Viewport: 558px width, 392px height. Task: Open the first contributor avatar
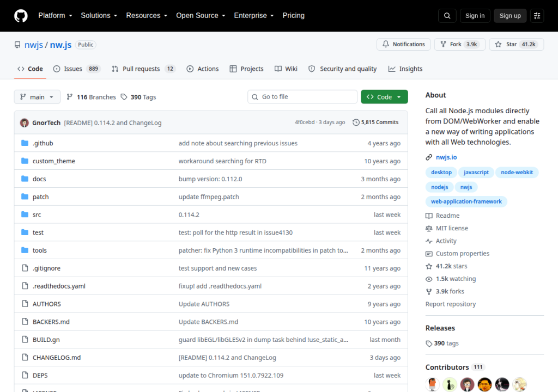[x=432, y=384]
